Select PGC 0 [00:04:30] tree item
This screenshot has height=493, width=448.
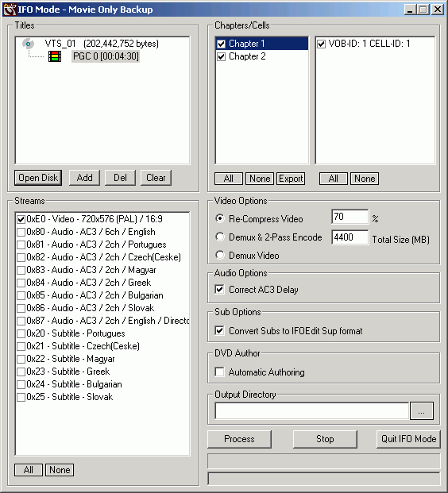[106, 56]
